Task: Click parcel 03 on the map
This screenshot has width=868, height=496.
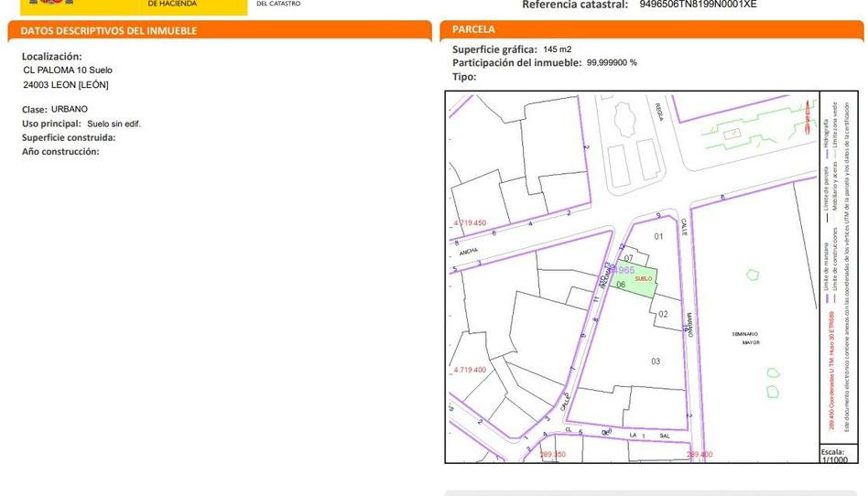Action: [656, 361]
